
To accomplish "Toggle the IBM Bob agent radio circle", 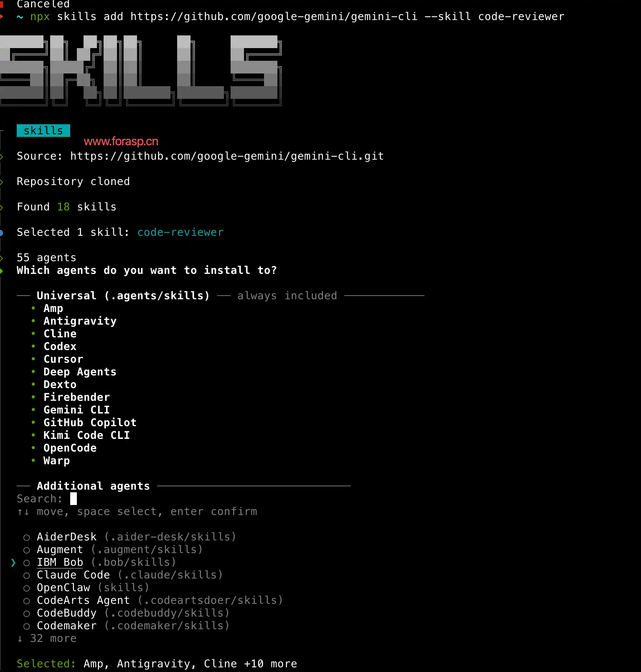I will [27, 563].
